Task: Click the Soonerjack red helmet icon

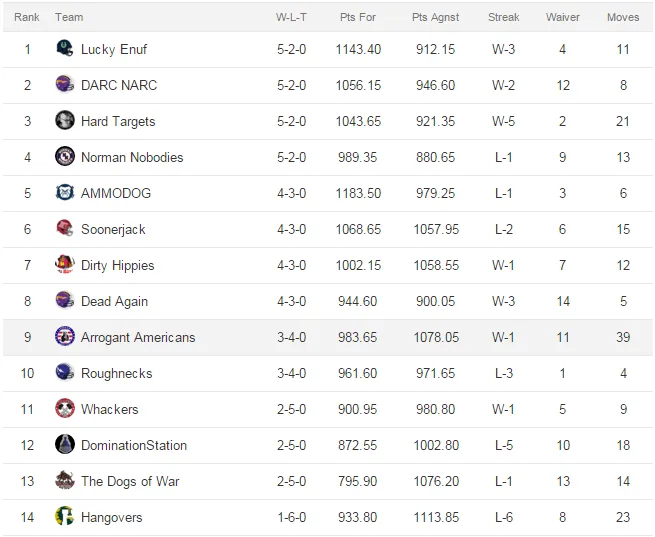Action: tap(65, 228)
